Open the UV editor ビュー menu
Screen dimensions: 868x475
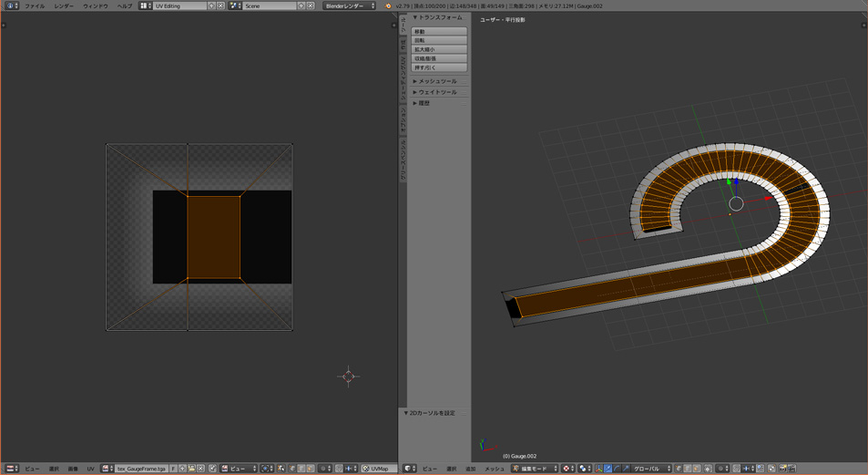tap(32, 469)
